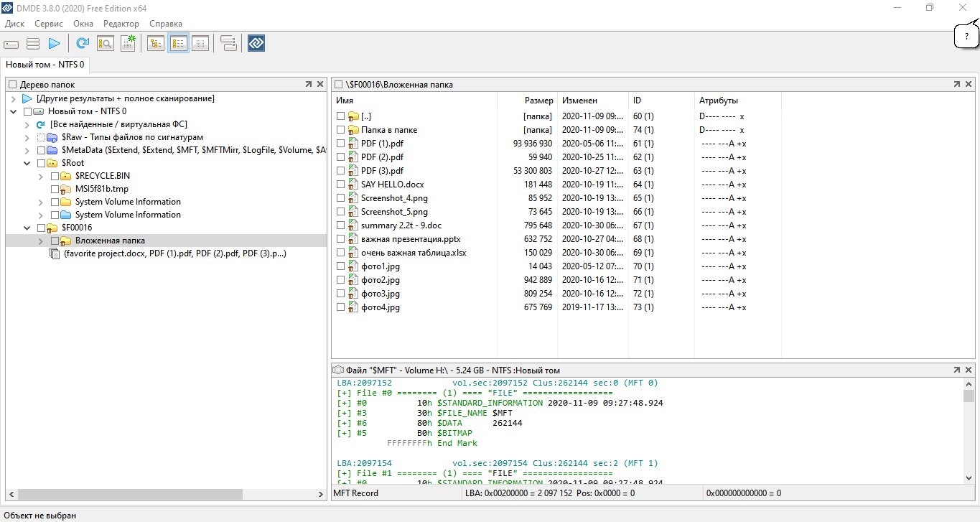Screen dimensions: 980x522
Task: Open the Окна menu
Action: 83,24
